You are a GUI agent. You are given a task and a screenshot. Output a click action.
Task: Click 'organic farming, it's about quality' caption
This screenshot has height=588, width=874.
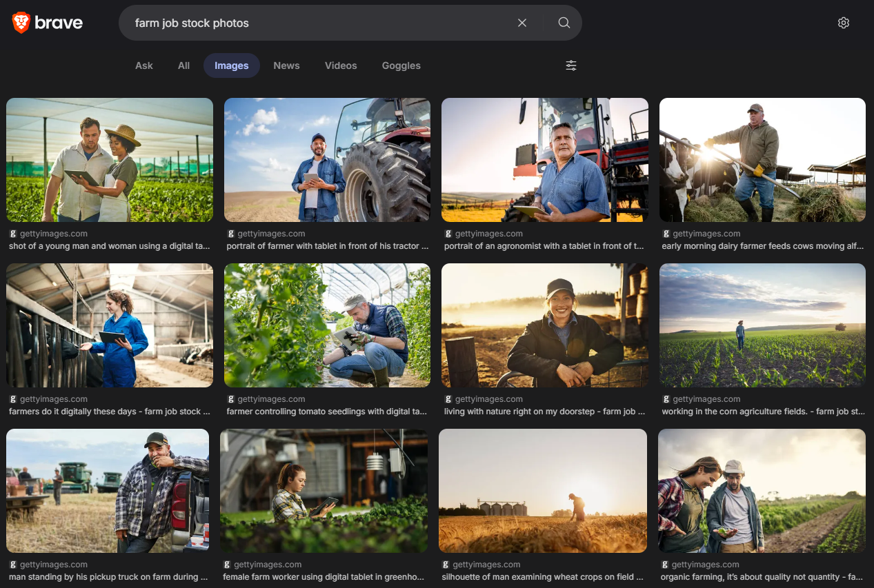[x=762, y=577]
